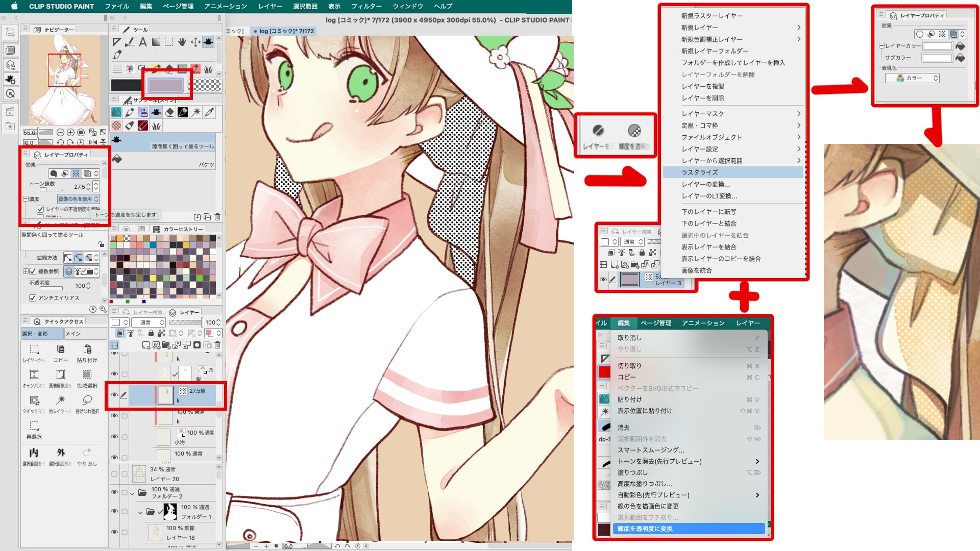Choose the Eraser sub tool group
This screenshot has height=551, width=980.
coord(169,112)
